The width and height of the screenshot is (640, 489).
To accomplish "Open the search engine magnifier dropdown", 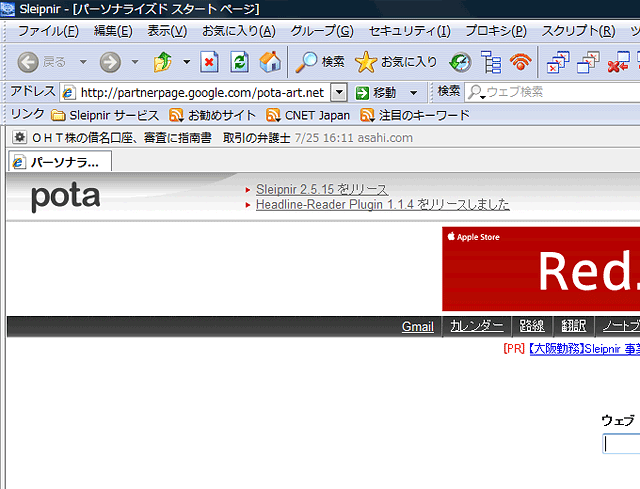I will 475,93.
